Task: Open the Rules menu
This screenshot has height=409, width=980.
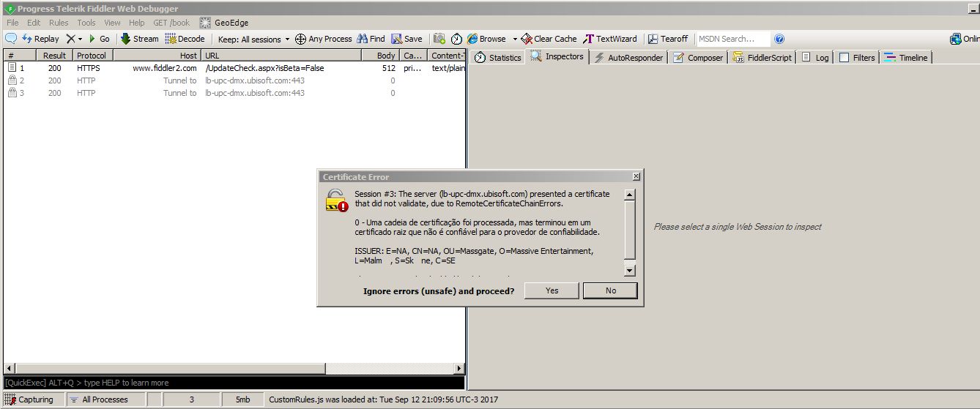Action: 59,23
